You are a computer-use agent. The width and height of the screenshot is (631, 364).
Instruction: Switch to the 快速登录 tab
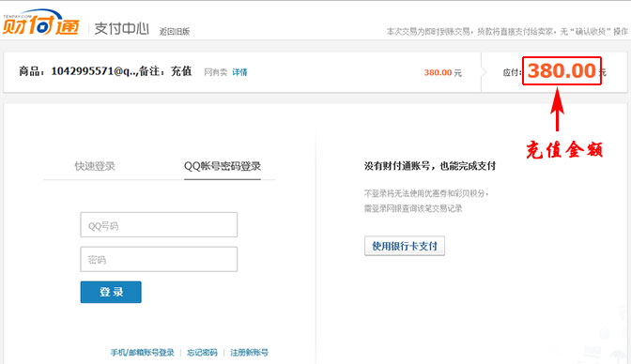(95, 166)
